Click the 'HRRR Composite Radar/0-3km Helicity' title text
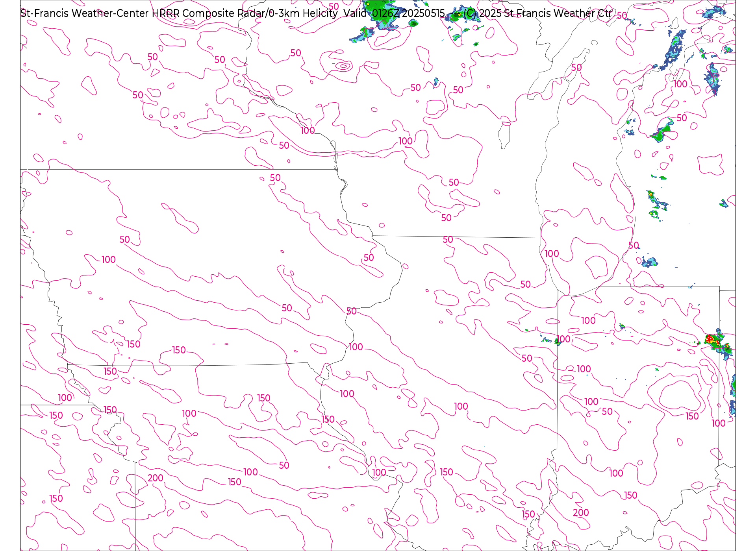The width and height of the screenshot is (756, 551). coord(245,13)
